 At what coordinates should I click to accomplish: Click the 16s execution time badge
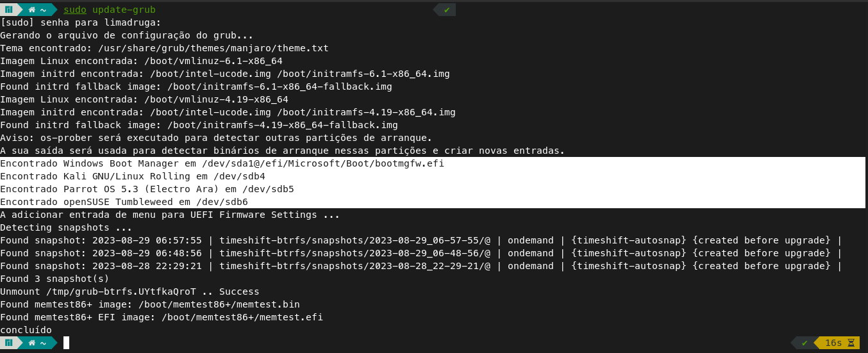(833, 343)
